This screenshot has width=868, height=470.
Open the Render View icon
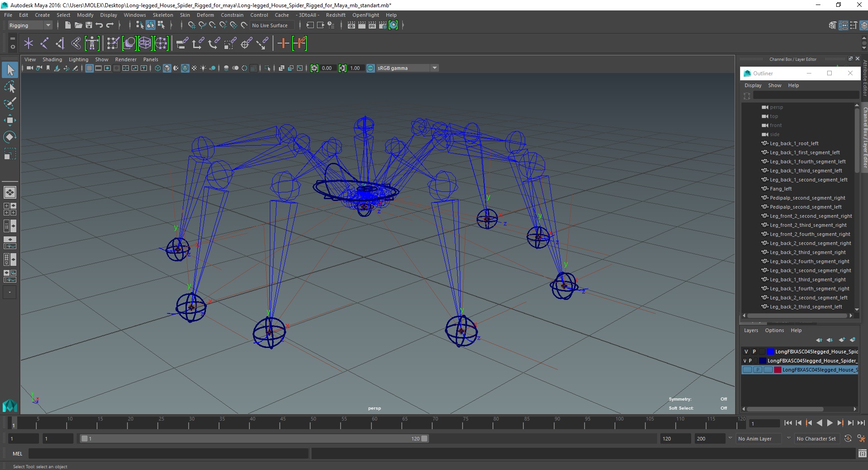pyautogui.click(x=351, y=25)
